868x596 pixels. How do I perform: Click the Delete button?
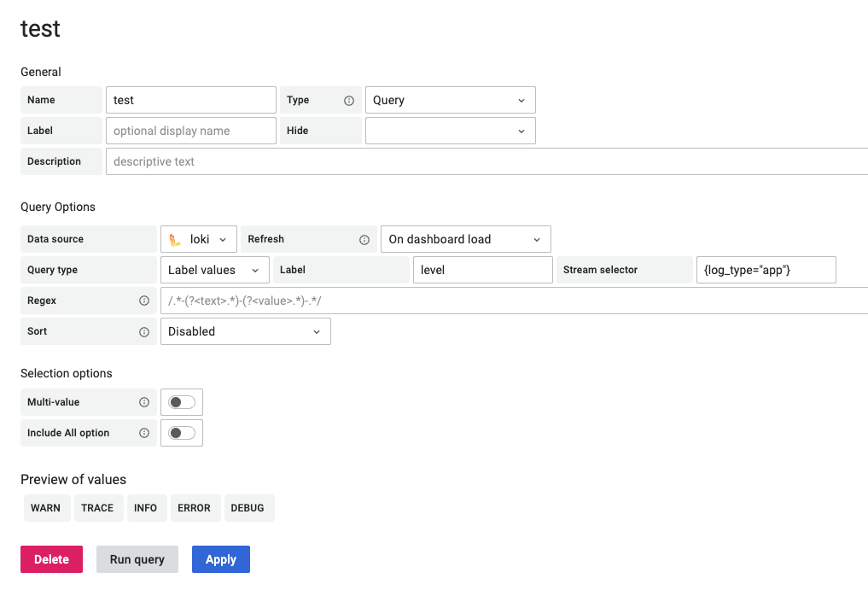(51, 559)
